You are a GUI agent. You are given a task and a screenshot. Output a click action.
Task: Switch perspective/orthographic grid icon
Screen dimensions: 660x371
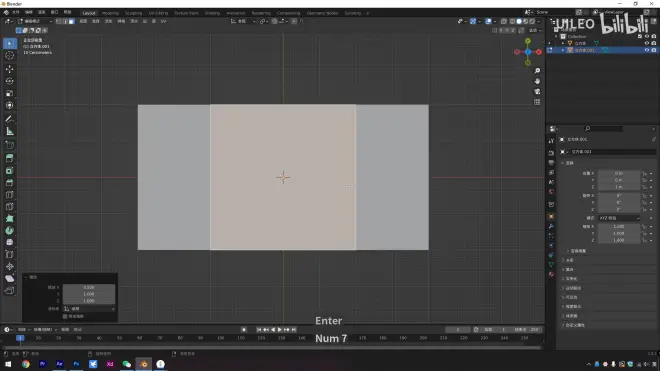point(537,102)
